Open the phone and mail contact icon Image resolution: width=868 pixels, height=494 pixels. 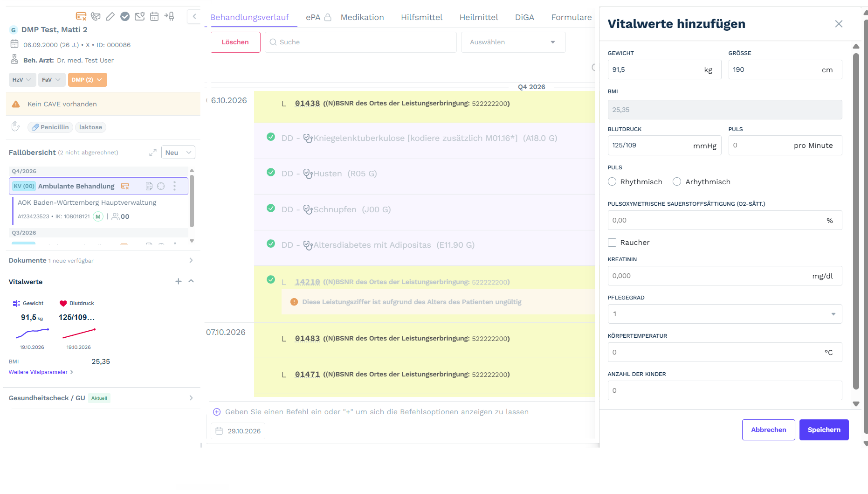(x=96, y=16)
